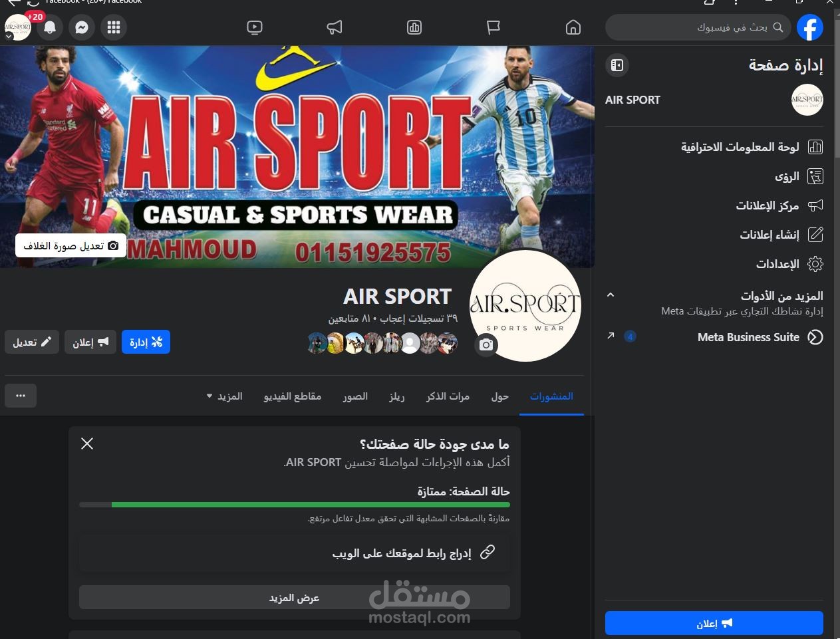Open the three dots page options button

pyautogui.click(x=21, y=396)
